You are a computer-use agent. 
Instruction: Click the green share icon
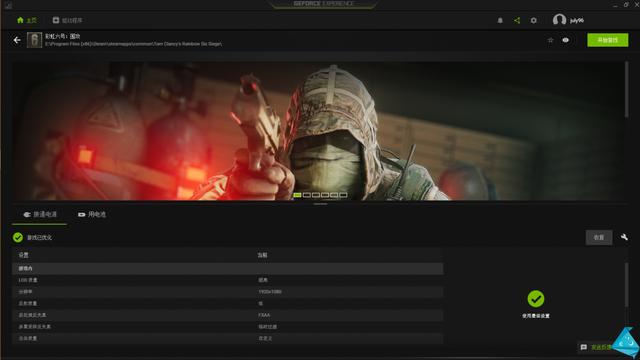[x=517, y=20]
